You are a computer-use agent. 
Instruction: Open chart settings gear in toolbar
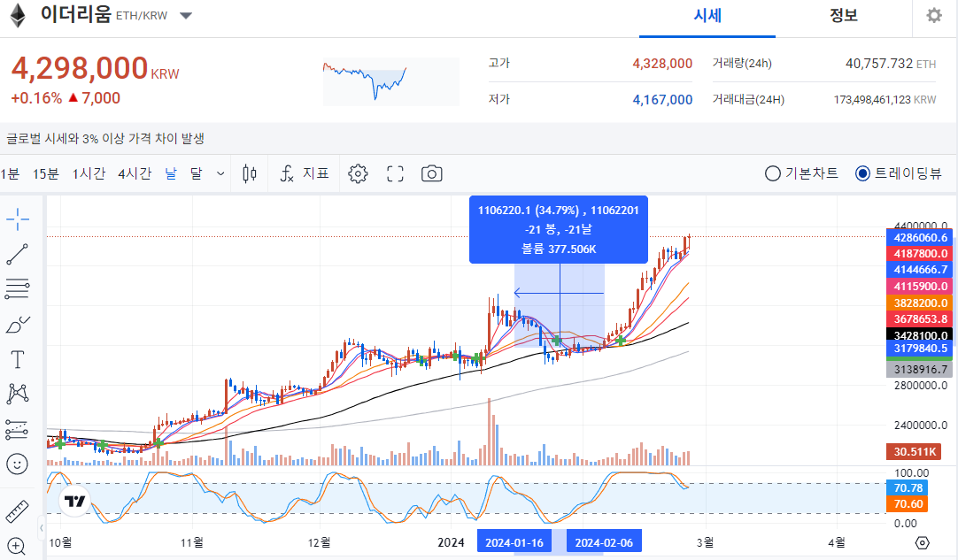(358, 174)
